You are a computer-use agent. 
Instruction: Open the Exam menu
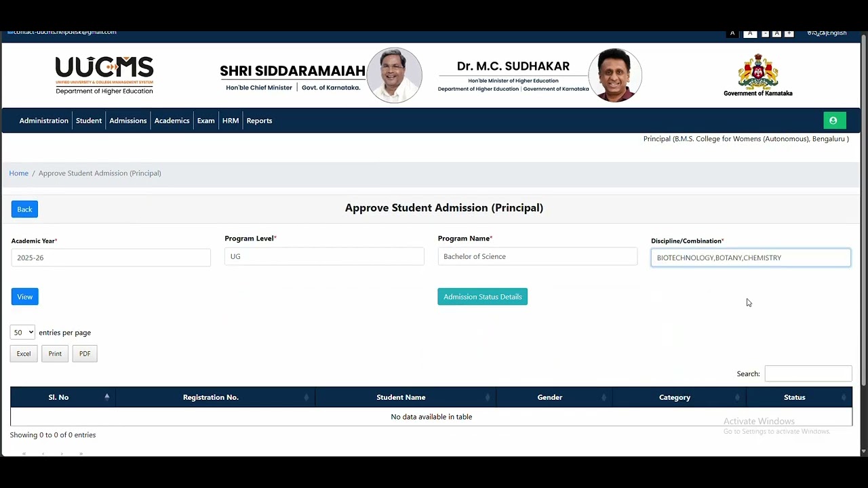[205, 121]
